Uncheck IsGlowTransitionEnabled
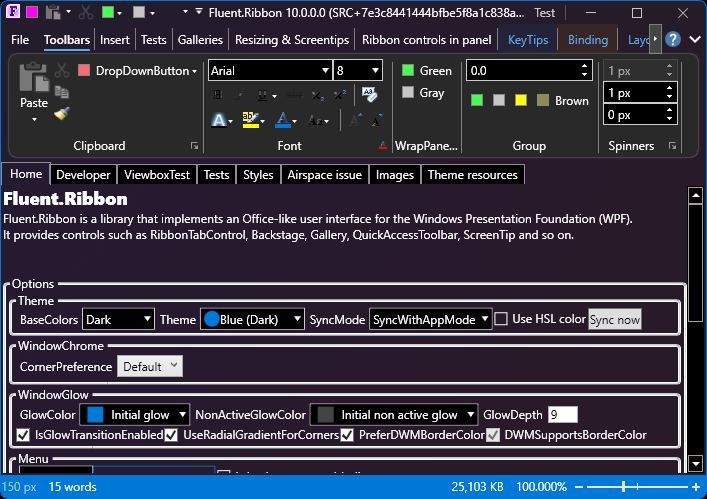 click(x=23, y=435)
